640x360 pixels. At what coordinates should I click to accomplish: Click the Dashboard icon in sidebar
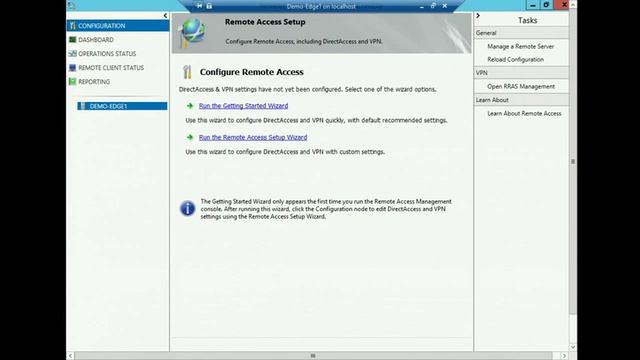72,40
